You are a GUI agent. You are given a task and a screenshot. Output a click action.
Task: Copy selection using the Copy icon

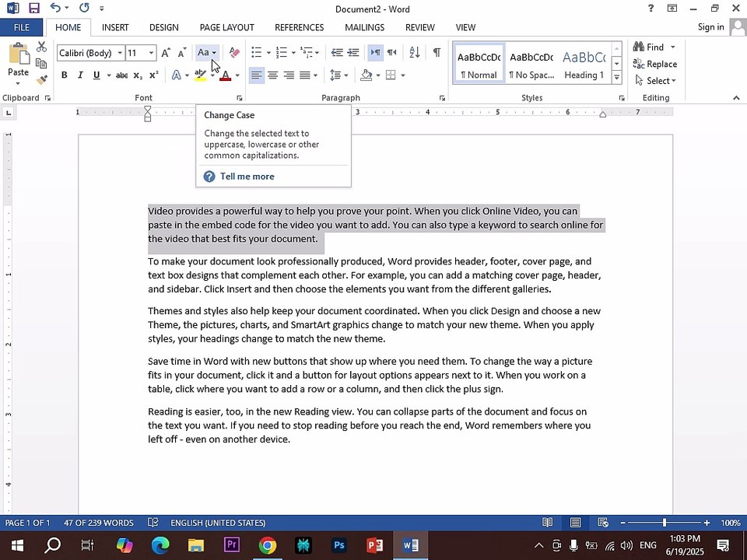[x=41, y=63]
